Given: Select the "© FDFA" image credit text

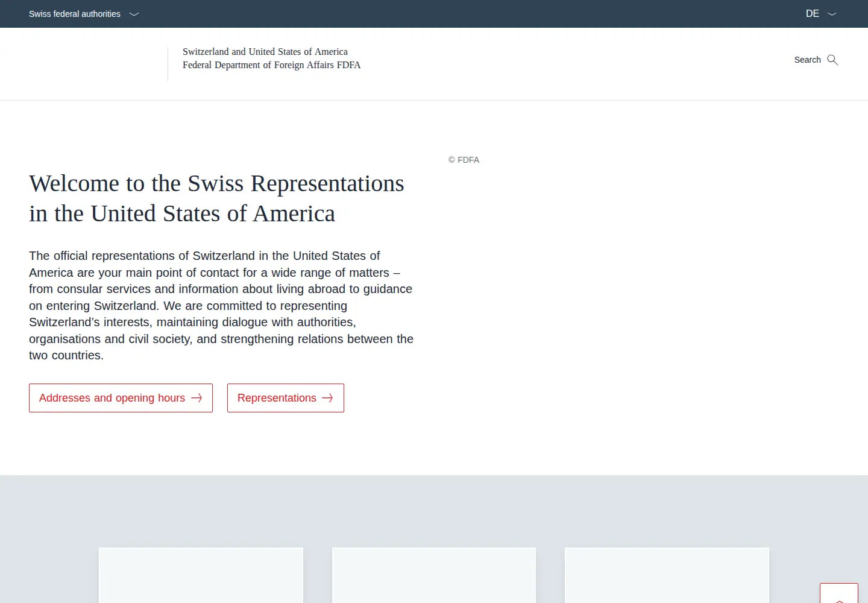Looking at the screenshot, I should [464, 160].
